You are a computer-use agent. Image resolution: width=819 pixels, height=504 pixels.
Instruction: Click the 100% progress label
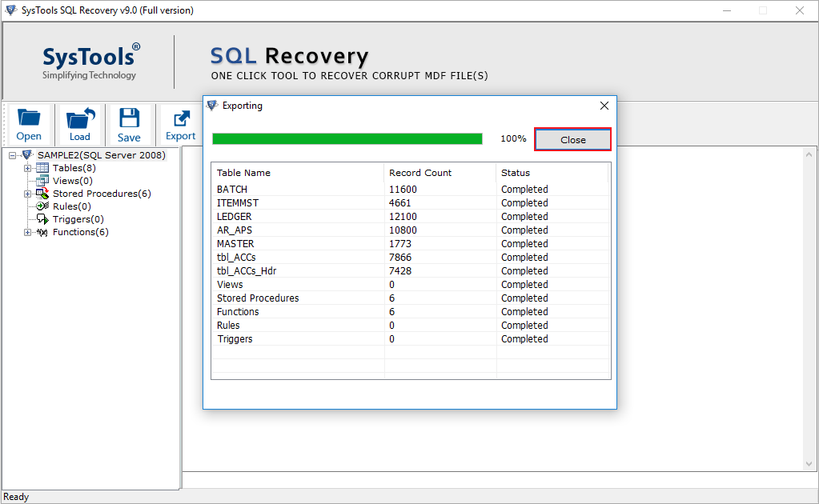pyautogui.click(x=513, y=138)
